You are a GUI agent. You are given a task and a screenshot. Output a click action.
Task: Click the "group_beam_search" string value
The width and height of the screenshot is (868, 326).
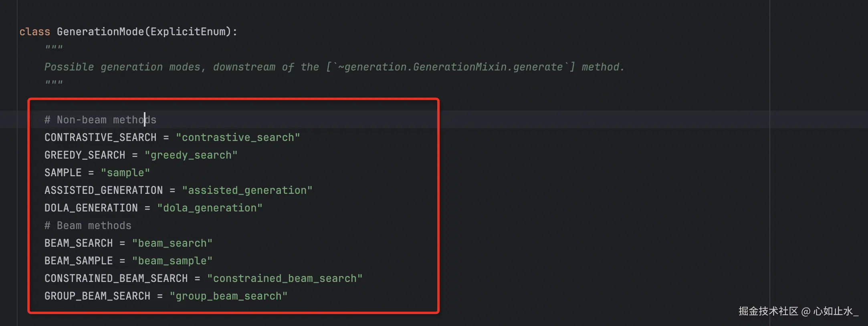tap(228, 296)
